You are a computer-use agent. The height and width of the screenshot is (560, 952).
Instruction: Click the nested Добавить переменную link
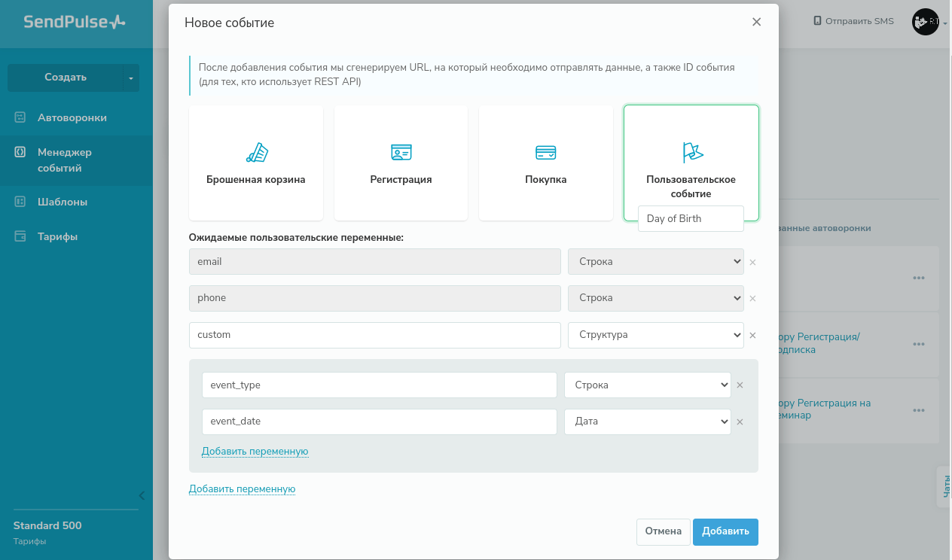tap(255, 452)
